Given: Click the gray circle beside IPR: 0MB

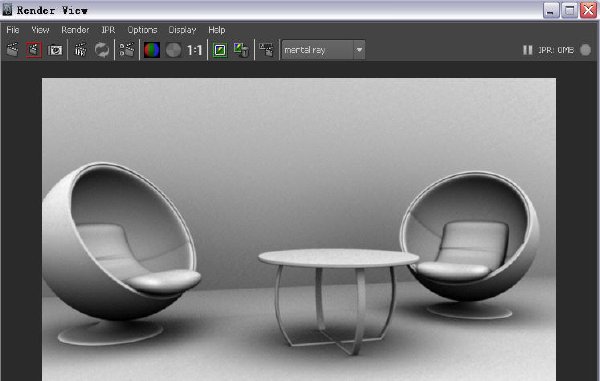Looking at the screenshot, I should tap(585, 50).
